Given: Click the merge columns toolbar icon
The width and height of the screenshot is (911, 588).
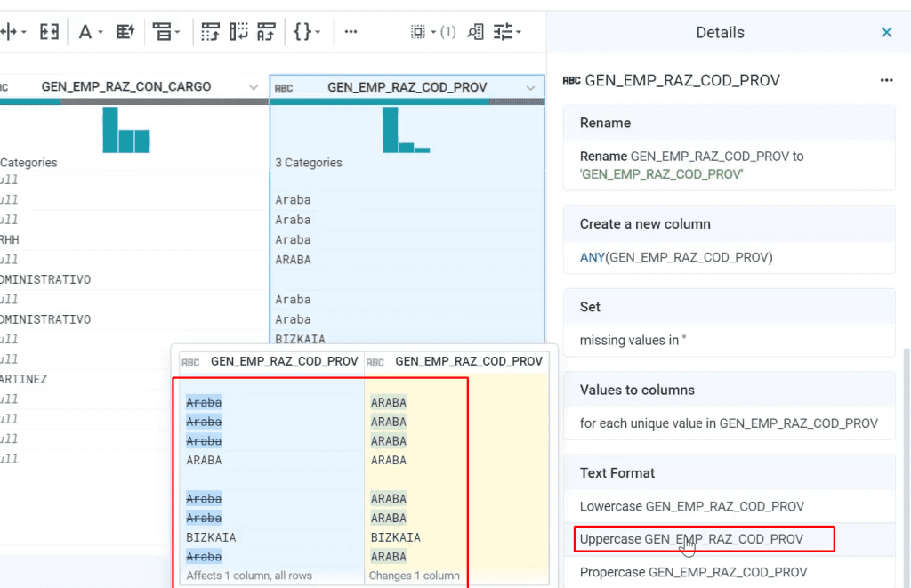Looking at the screenshot, I should pyautogui.click(x=49, y=31).
